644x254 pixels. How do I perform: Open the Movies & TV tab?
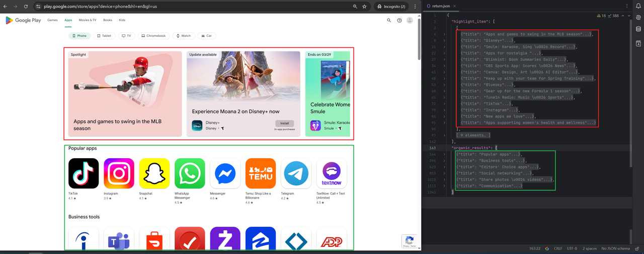coord(87,21)
